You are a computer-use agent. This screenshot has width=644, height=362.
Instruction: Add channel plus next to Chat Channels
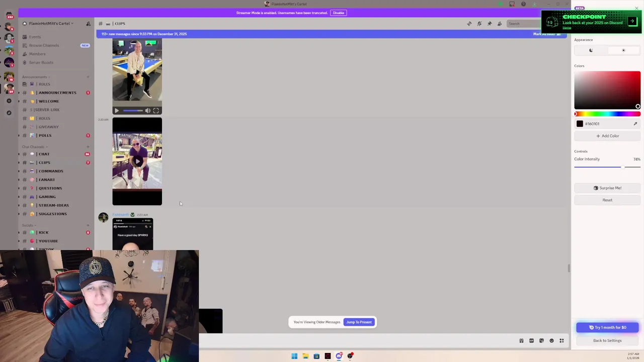tap(88, 147)
